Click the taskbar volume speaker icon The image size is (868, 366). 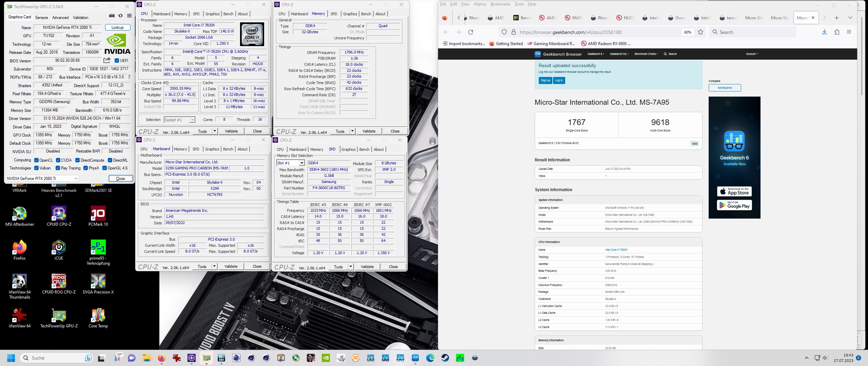click(x=825, y=358)
